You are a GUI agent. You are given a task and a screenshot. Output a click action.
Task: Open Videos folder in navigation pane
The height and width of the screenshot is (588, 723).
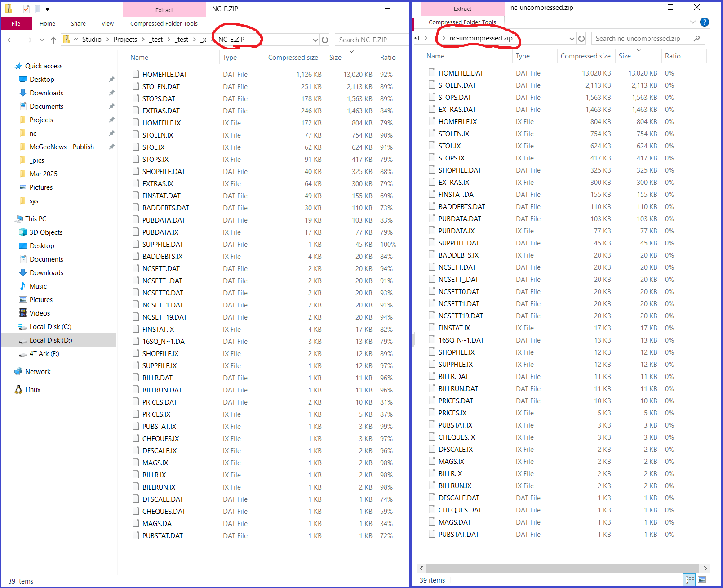click(x=40, y=313)
